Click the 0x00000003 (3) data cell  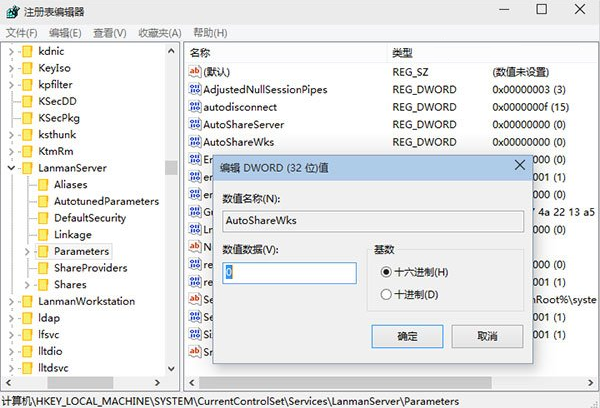coord(529,90)
